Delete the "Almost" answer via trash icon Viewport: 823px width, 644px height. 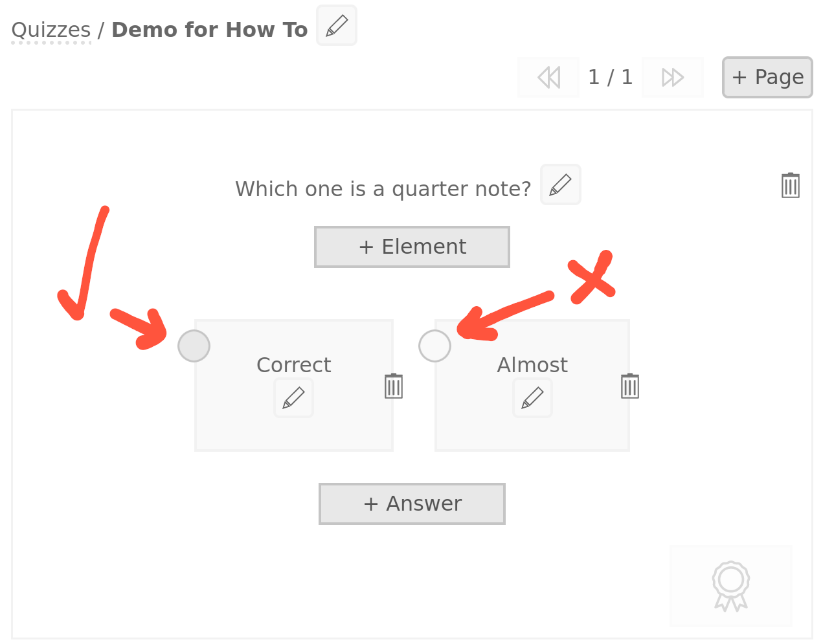[630, 386]
